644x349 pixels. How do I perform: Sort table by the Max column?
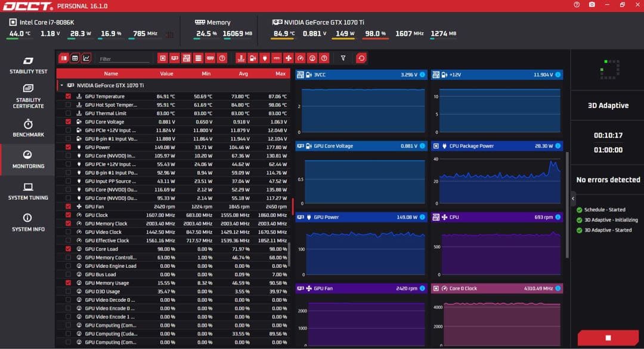click(x=280, y=73)
